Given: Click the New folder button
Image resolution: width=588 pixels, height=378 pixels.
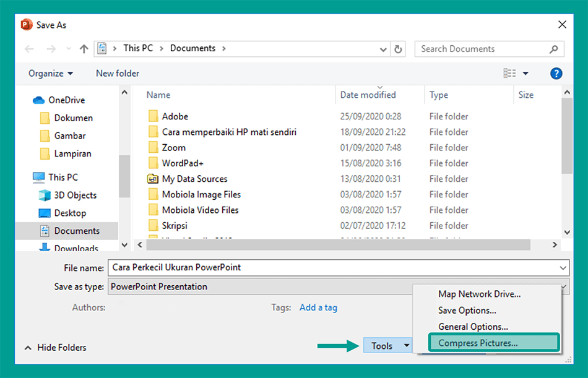Looking at the screenshot, I should [x=118, y=74].
